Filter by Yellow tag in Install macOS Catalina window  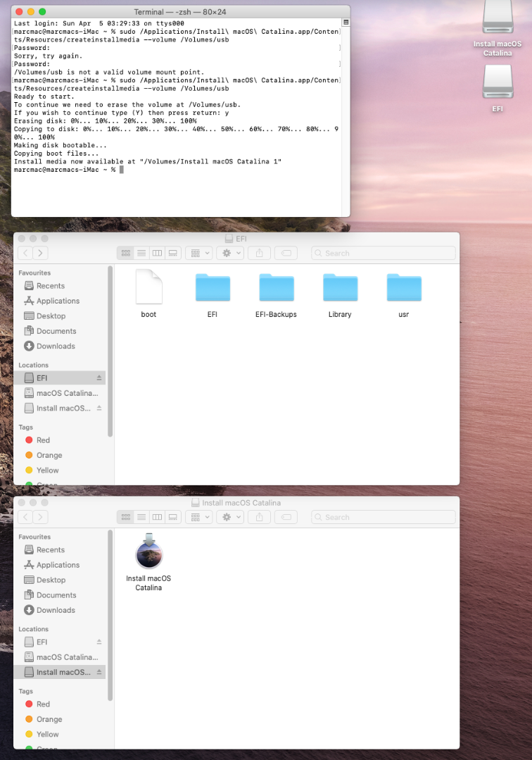pyautogui.click(x=60, y=735)
